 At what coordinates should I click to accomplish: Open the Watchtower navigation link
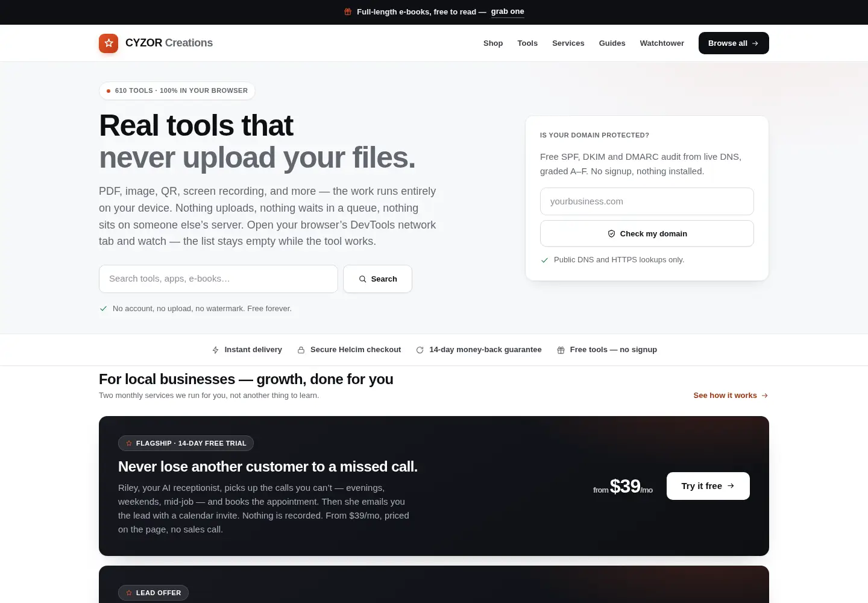coord(662,43)
